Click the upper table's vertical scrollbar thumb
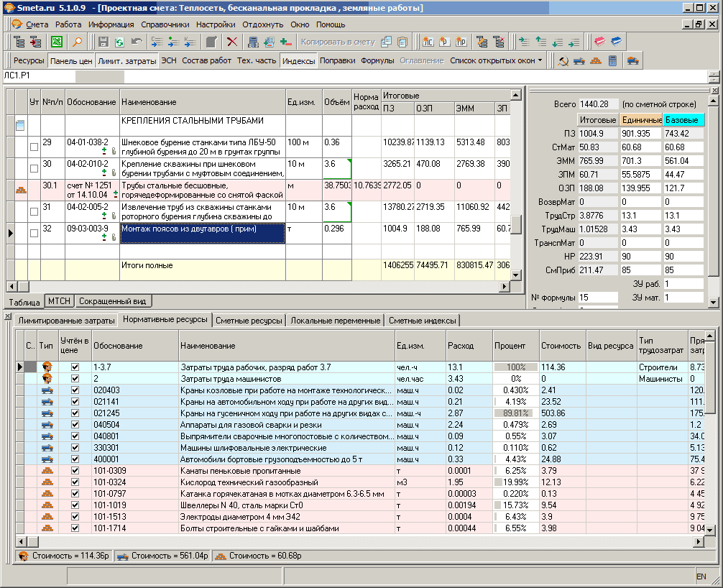723x588 pixels. (517, 224)
